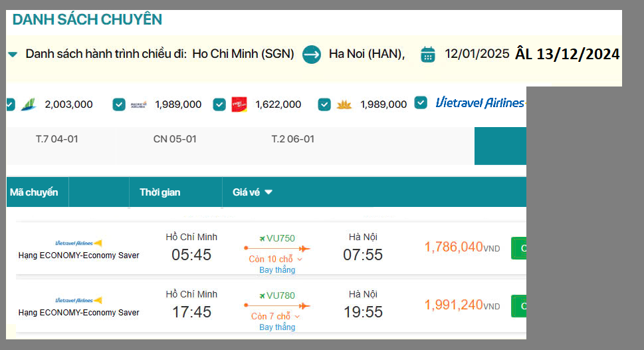644x350 pixels.
Task: Click the Bamboo Airways logo icon
Action: [x=28, y=104]
